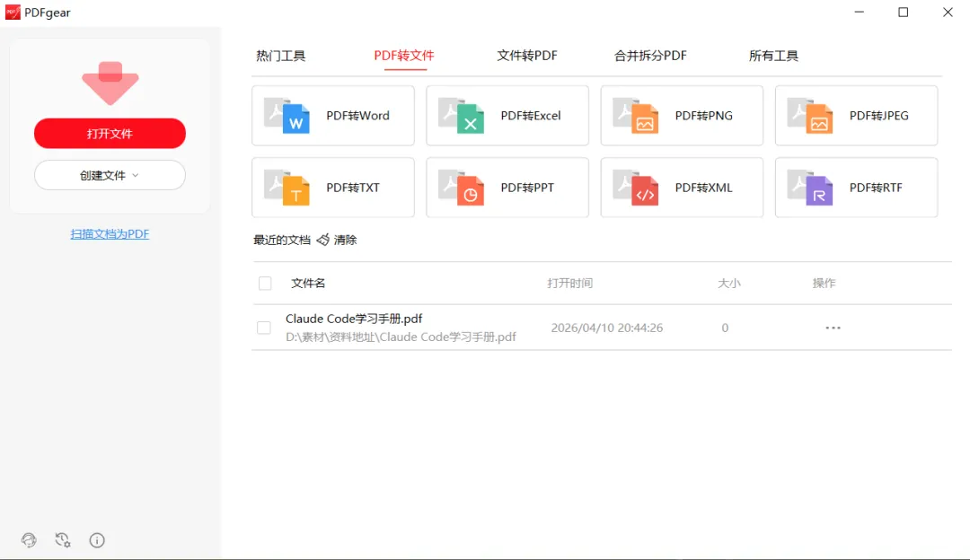Click the 最近的文档 label
The image size is (970, 560).
click(x=281, y=240)
